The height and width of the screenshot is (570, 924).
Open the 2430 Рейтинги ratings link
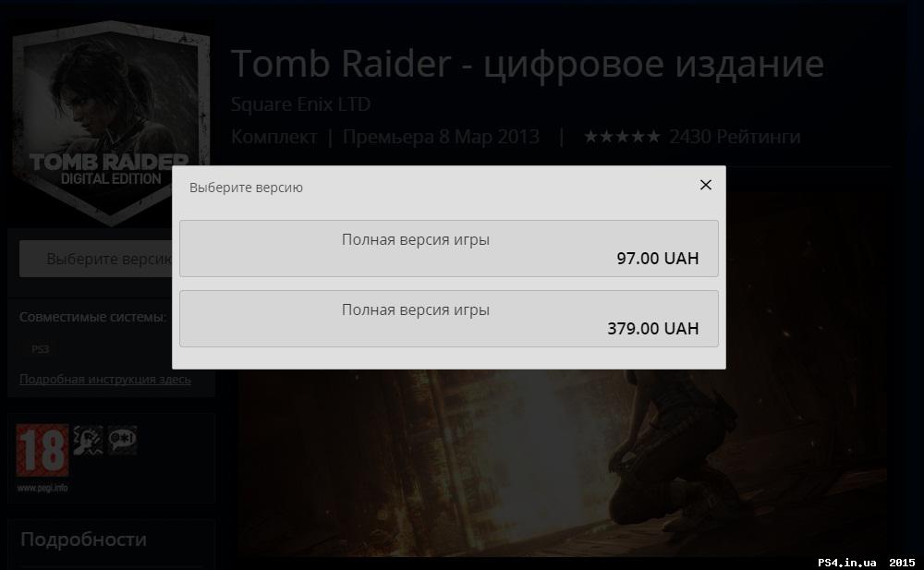tap(735, 137)
